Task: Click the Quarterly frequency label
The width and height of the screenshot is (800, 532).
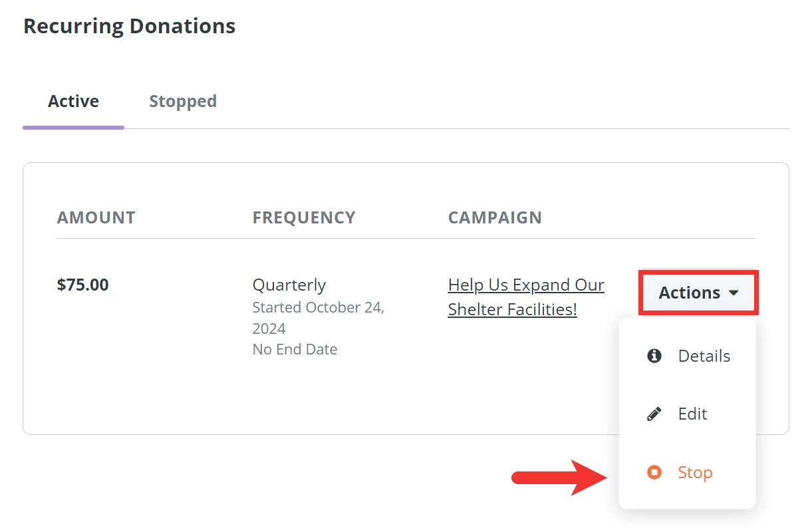Action: [289, 285]
